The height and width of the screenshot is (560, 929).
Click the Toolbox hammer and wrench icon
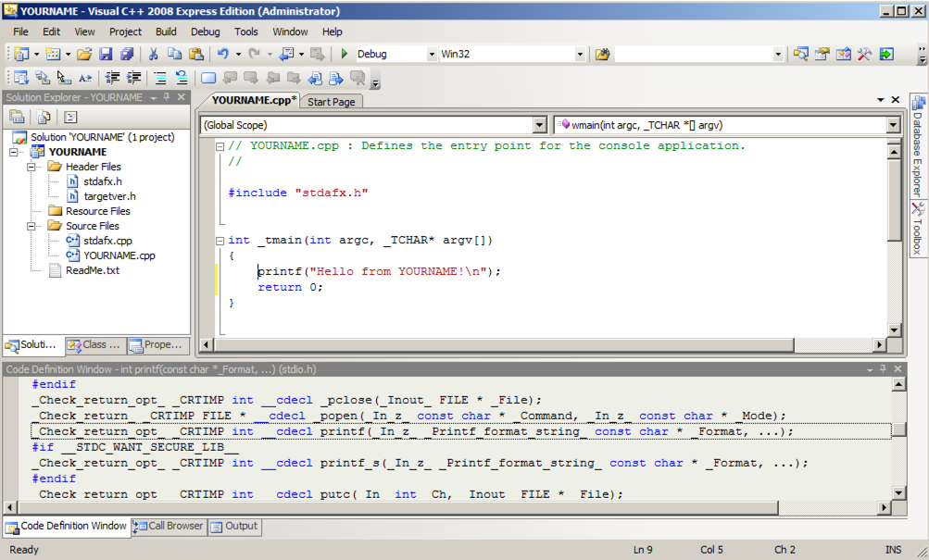click(x=864, y=55)
